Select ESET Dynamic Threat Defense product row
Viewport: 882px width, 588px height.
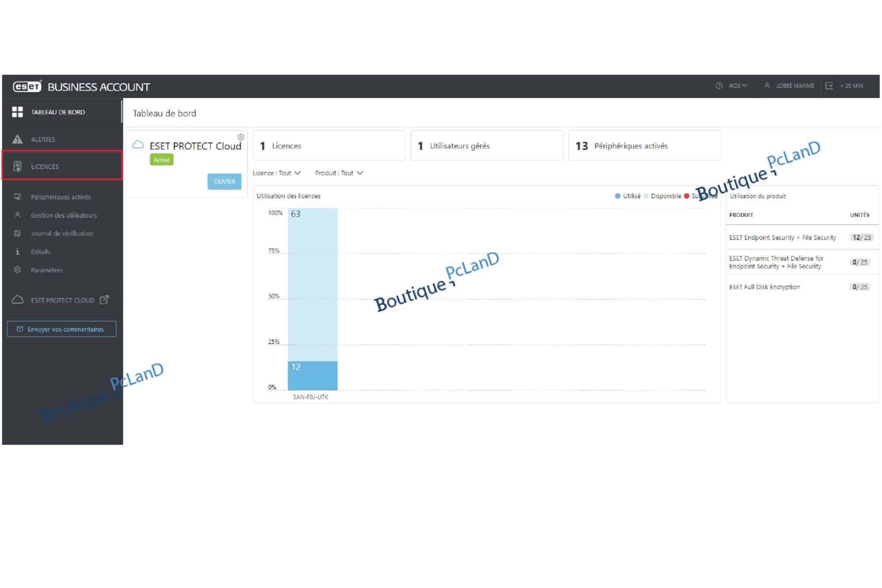point(802,262)
